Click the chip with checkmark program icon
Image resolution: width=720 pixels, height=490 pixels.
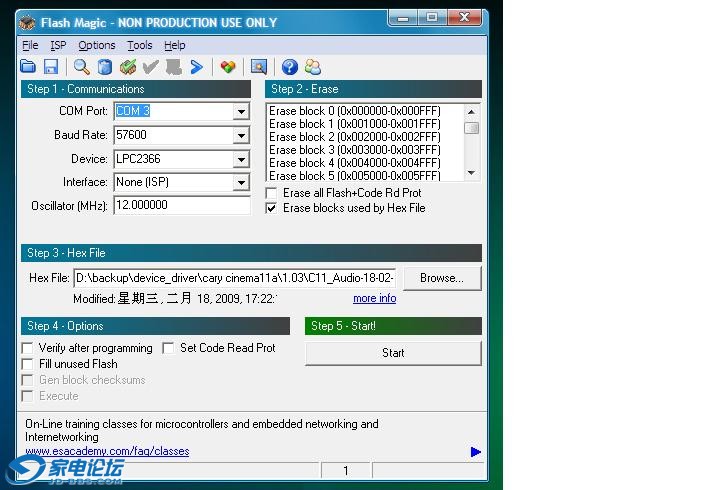click(128, 67)
